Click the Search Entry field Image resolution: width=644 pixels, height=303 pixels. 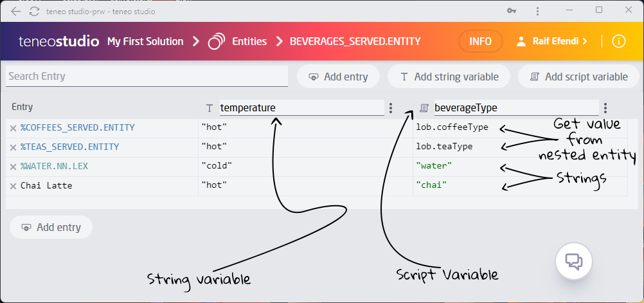pos(147,76)
